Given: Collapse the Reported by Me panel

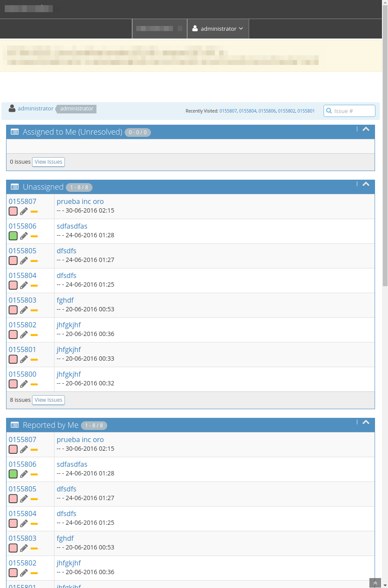Looking at the screenshot, I should point(366,422).
